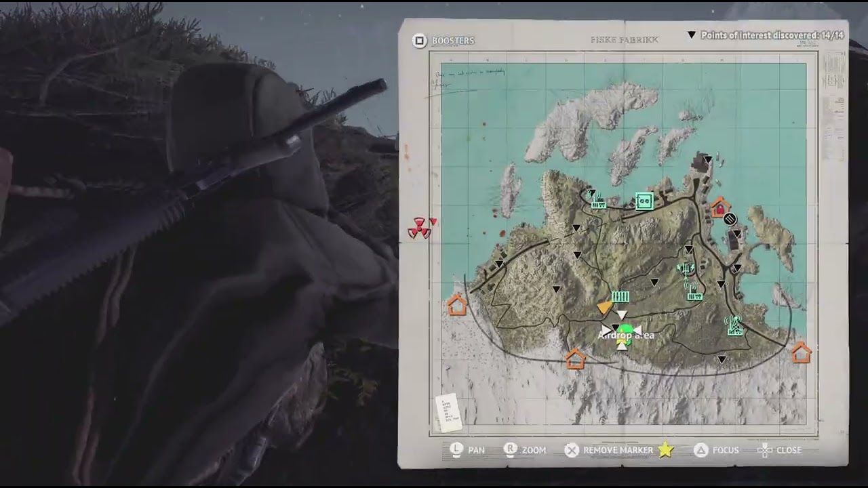The height and width of the screenshot is (488, 868).
Task: Click the "Airdrop area" map label
Action: point(627,335)
